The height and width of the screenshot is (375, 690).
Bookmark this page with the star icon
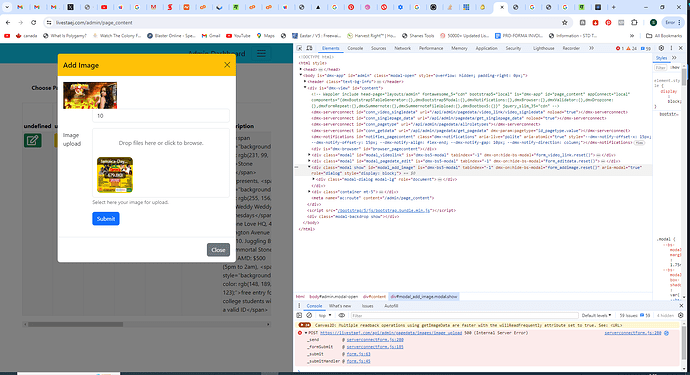(x=565, y=22)
